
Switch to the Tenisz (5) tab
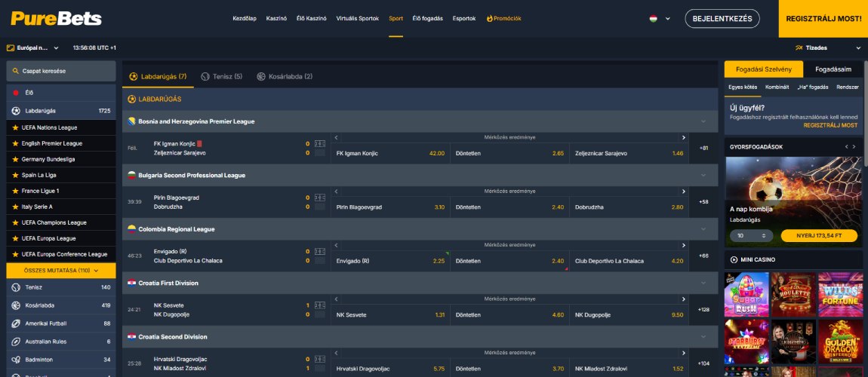pos(221,76)
